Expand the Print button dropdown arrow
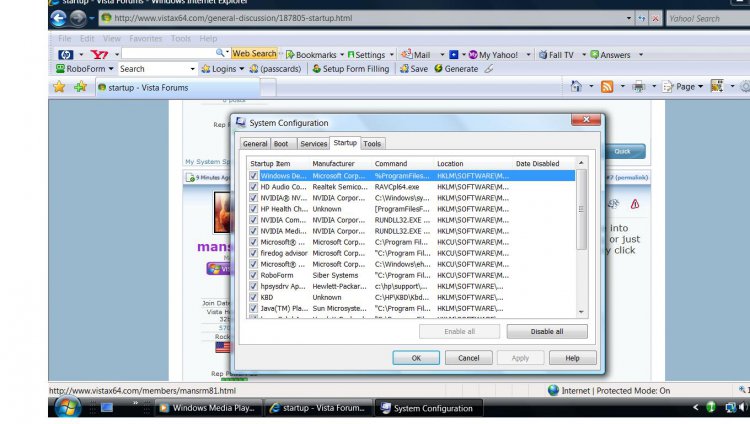Image resolution: width=750 pixels, height=424 pixels. click(654, 86)
